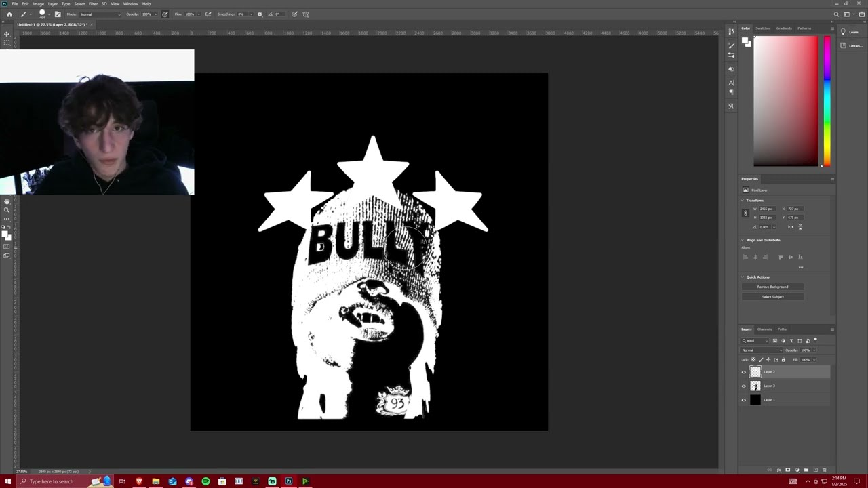Toggle visibility of Layer 1

click(x=743, y=400)
